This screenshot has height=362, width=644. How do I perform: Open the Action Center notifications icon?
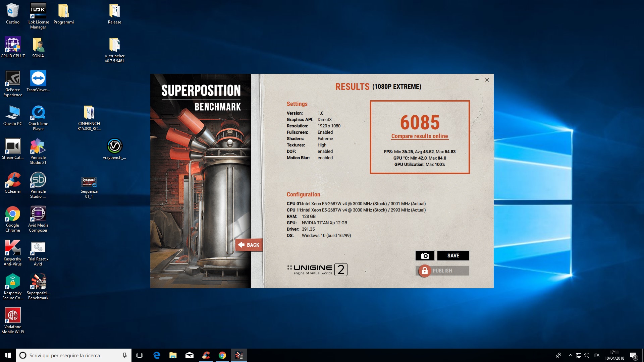634,355
